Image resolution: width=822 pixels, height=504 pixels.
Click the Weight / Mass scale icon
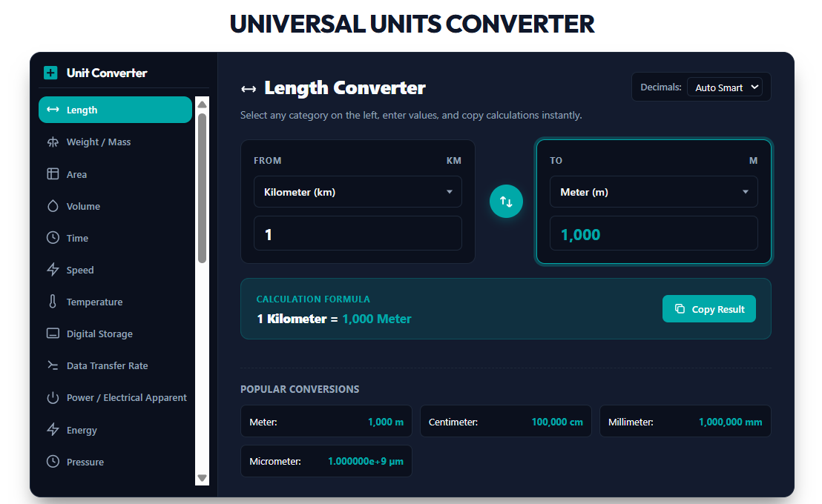53,142
